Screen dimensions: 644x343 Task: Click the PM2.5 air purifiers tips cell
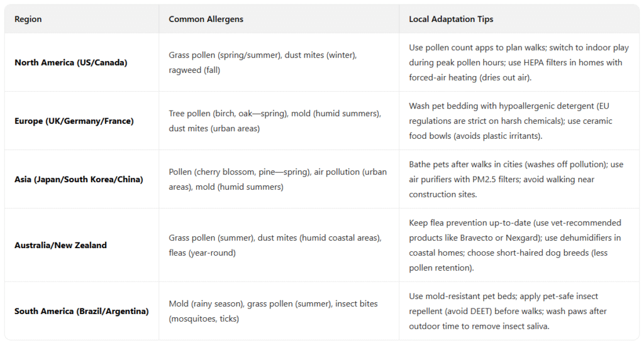[x=516, y=179]
